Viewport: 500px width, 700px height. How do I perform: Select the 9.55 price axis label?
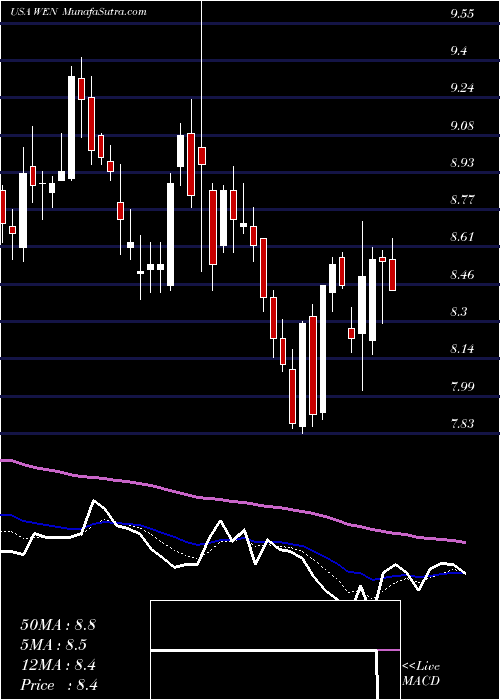[462, 13]
